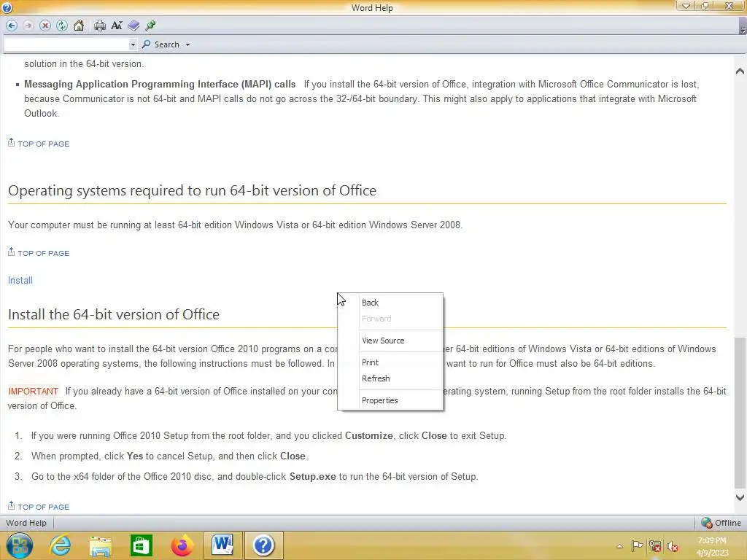Click the Forward arrow toolbar icon
This screenshot has width=747, height=560.
tap(28, 26)
